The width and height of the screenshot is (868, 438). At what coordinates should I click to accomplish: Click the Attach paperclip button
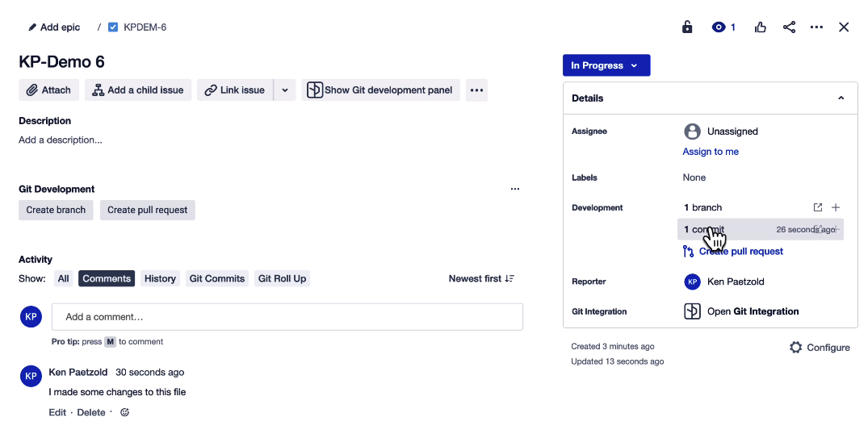(x=48, y=90)
